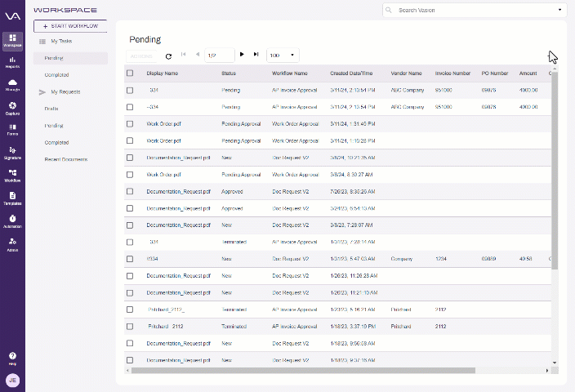Open Work Order.pdf created 3/11/24 1:31 PM
This screenshot has height=392, width=575.
(x=163, y=124)
